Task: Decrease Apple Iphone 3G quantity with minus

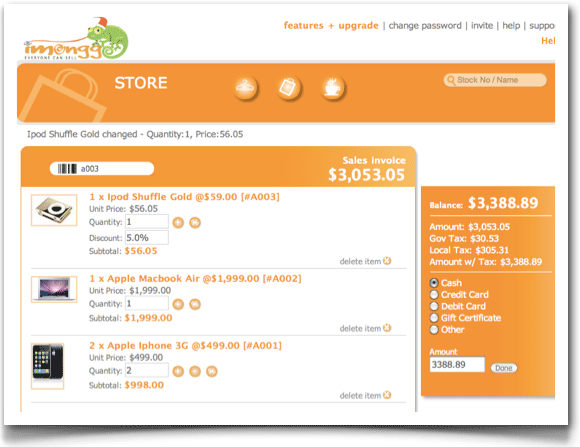Action: 195,371
